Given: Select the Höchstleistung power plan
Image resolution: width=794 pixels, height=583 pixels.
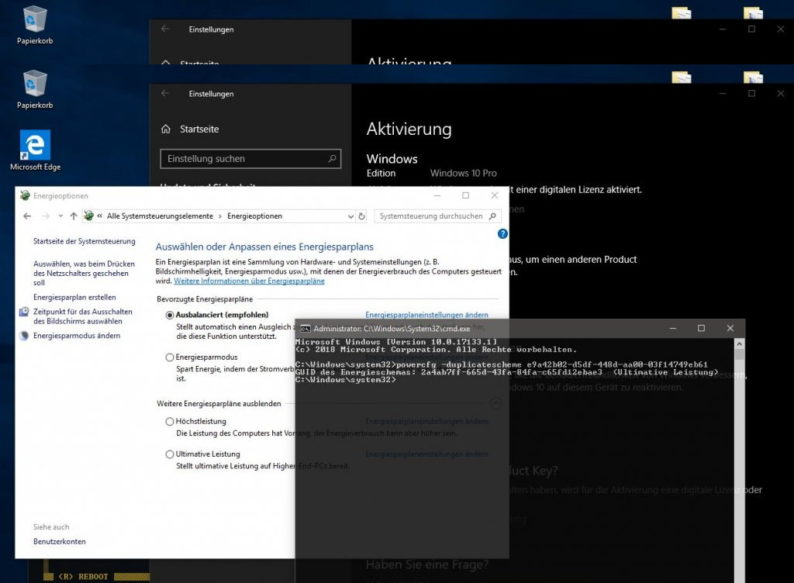Looking at the screenshot, I should [169, 422].
